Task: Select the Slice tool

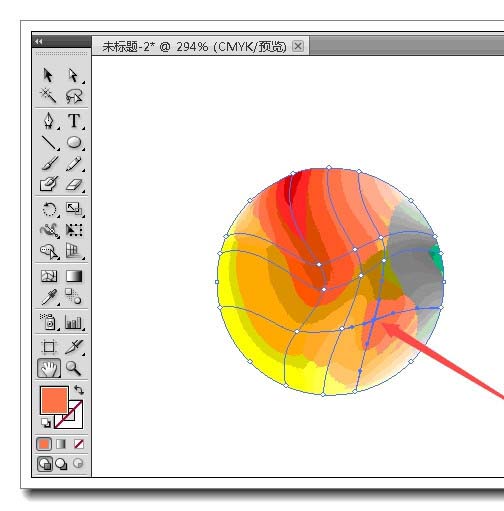Action: [74, 347]
